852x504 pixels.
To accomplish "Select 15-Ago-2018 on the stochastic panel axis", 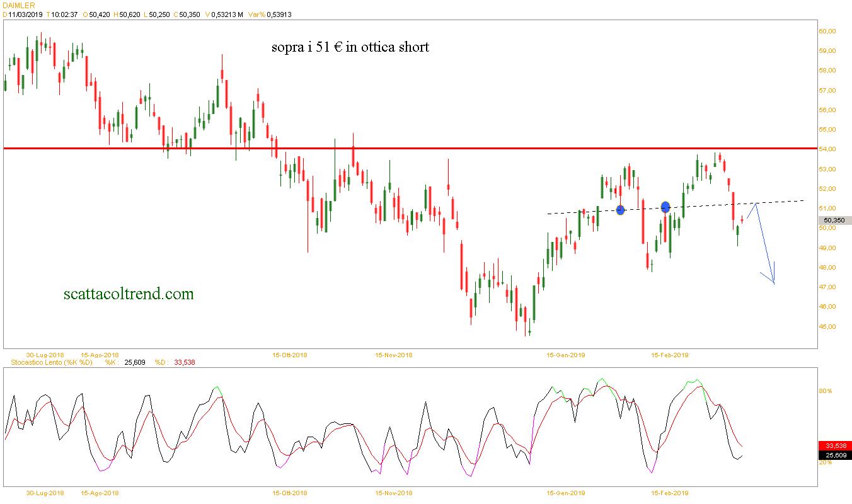I will tap(100, 493).
